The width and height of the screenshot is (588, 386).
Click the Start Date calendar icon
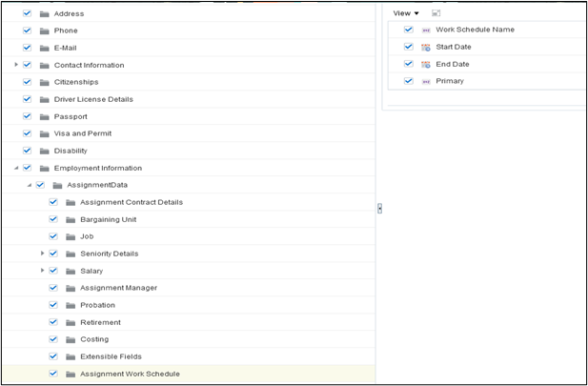[426, 48]
